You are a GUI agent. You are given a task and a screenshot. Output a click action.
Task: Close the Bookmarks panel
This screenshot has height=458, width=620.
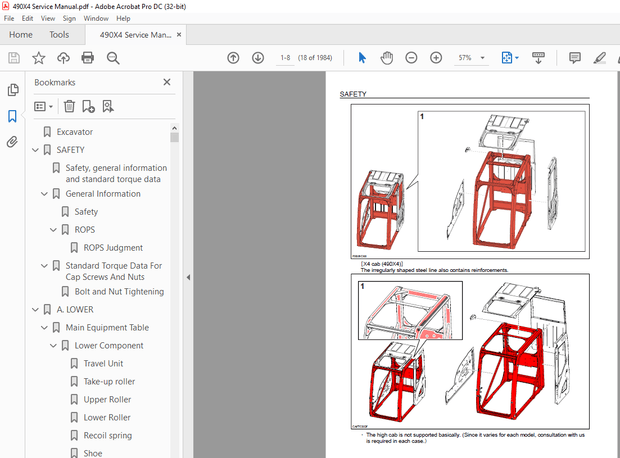pos(167,82)
